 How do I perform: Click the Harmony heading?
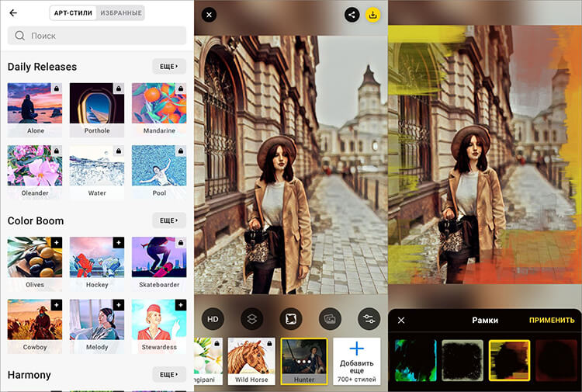click(29, 375)
